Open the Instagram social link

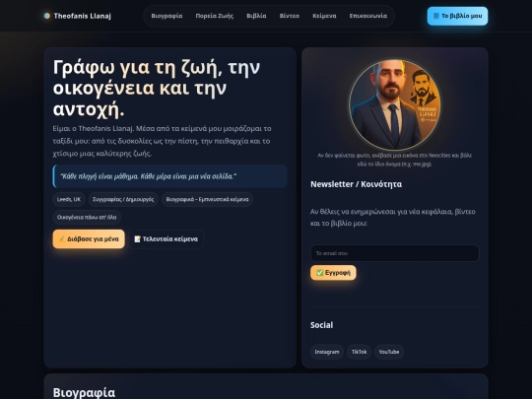327,352
